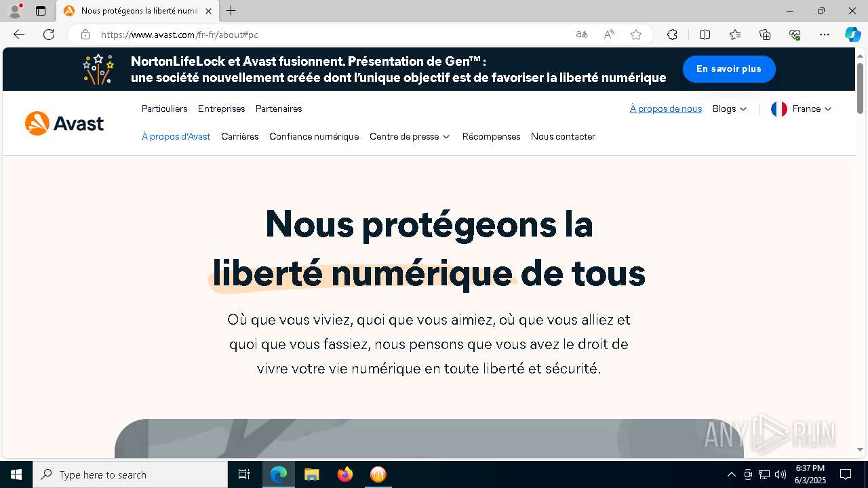Screen dimensions: 868x488
Task: Open Récompenses page
Action: [x=491, y=136]
